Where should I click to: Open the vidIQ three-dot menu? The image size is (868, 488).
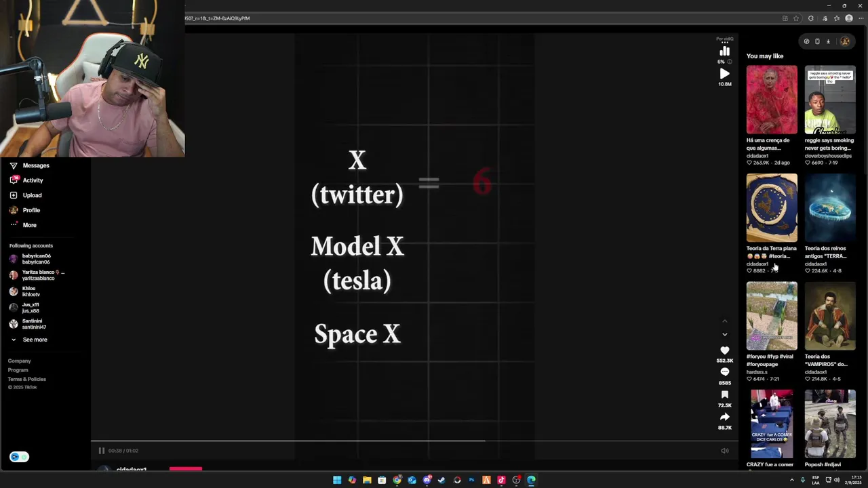click(x=724, y=43)
